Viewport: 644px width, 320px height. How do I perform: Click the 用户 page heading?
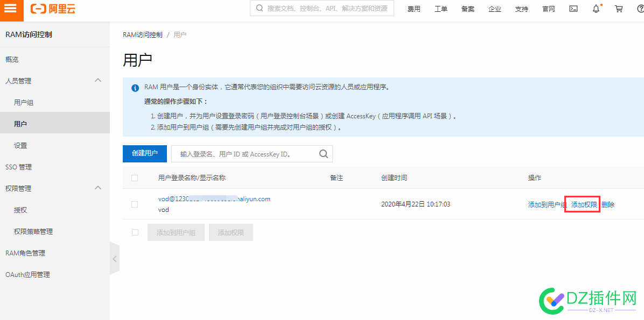pyautogui.click(x=138, y=60)
